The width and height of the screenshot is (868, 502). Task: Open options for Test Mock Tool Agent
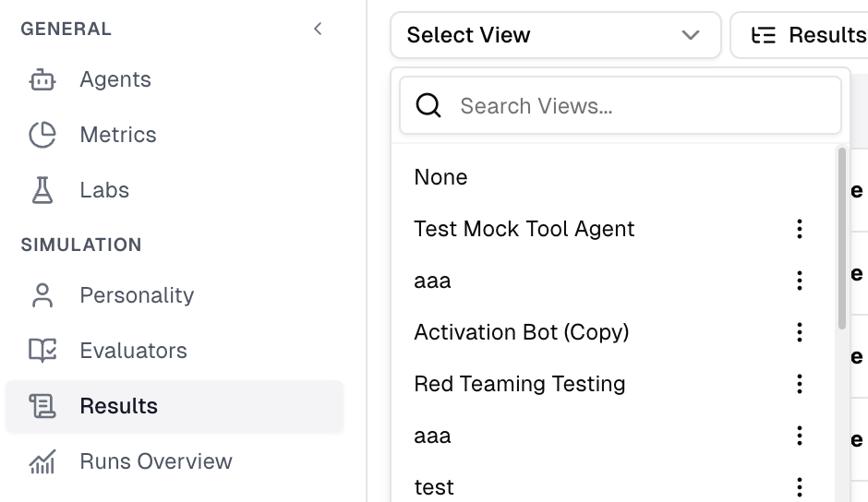click(800, 229)
